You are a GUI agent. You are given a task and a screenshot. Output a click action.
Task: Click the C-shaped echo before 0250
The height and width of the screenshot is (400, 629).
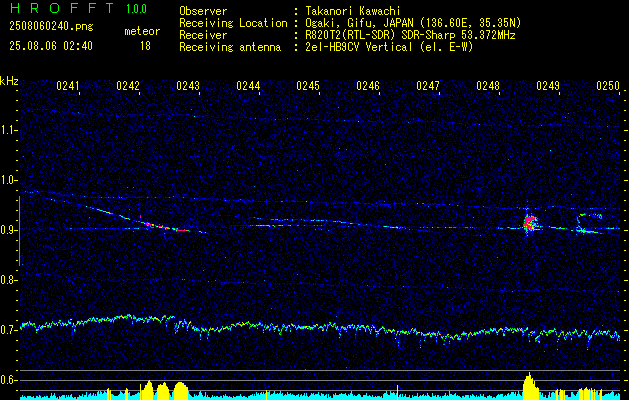(x=589, y=223)
